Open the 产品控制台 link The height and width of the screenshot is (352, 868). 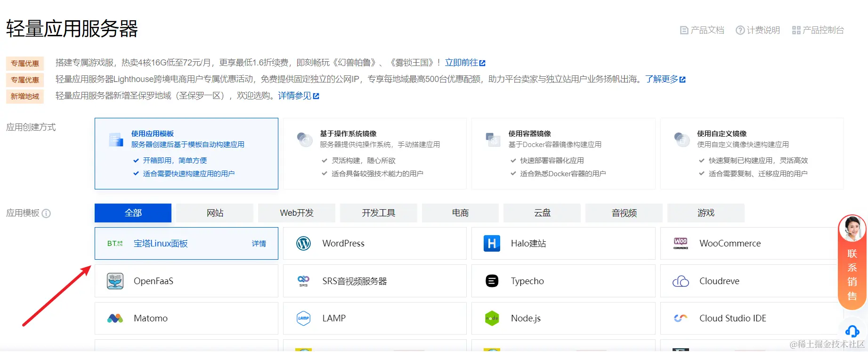[818, 30]
